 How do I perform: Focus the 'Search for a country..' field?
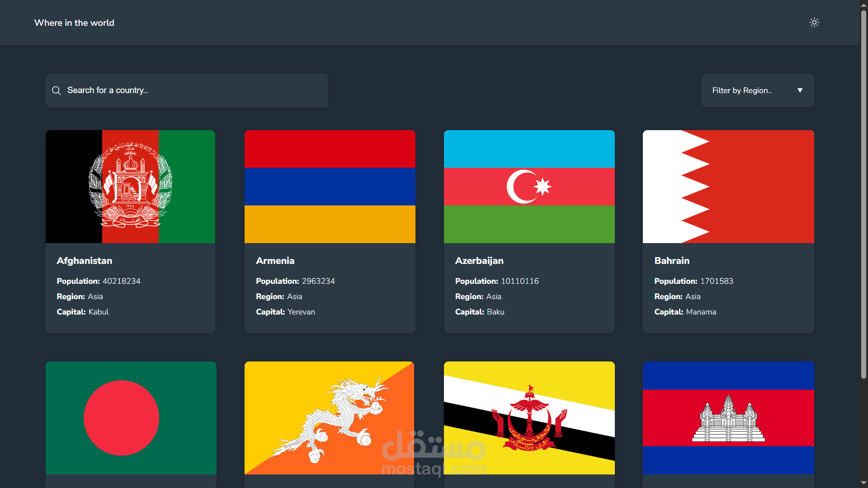tap(187, 90)
